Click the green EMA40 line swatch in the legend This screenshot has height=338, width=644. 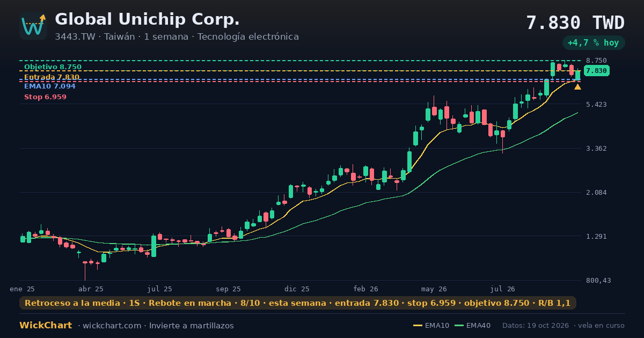click(x=459, y=326)
